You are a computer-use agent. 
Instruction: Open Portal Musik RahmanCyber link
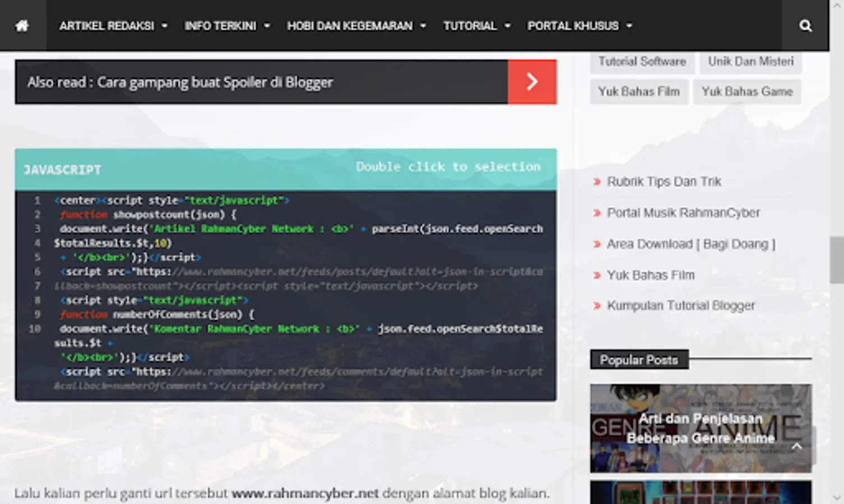tap(683, 213)
